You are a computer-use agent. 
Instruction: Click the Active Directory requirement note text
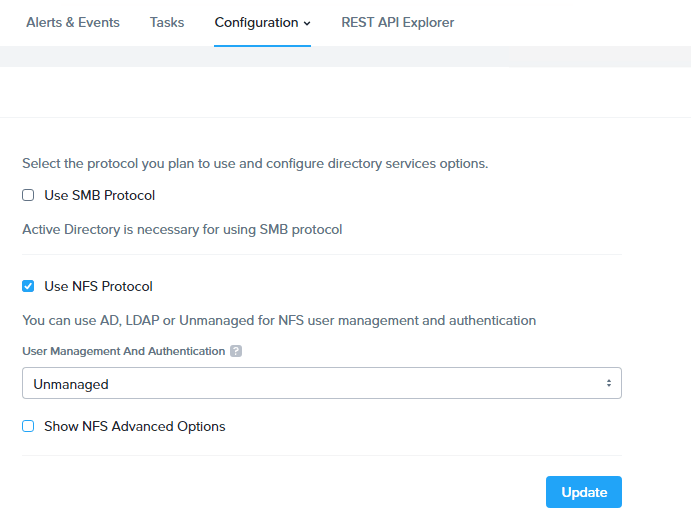[x=182, y=230]
